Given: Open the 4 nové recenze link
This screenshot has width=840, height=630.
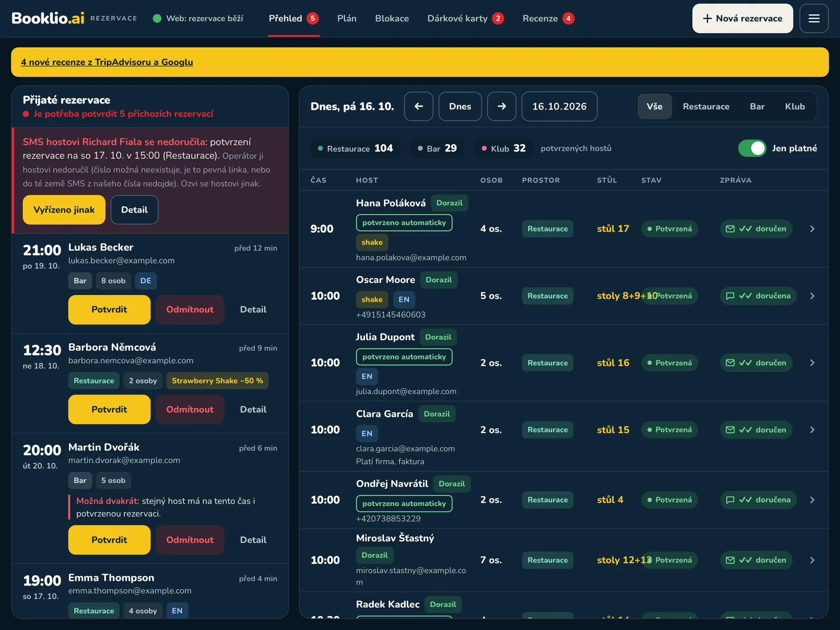Looking at the screenshot, I should tap(107, 62).
